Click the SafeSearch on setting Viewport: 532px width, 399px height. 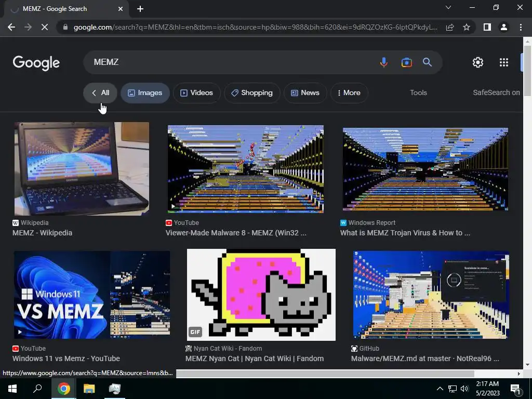(x=496, y=92)
